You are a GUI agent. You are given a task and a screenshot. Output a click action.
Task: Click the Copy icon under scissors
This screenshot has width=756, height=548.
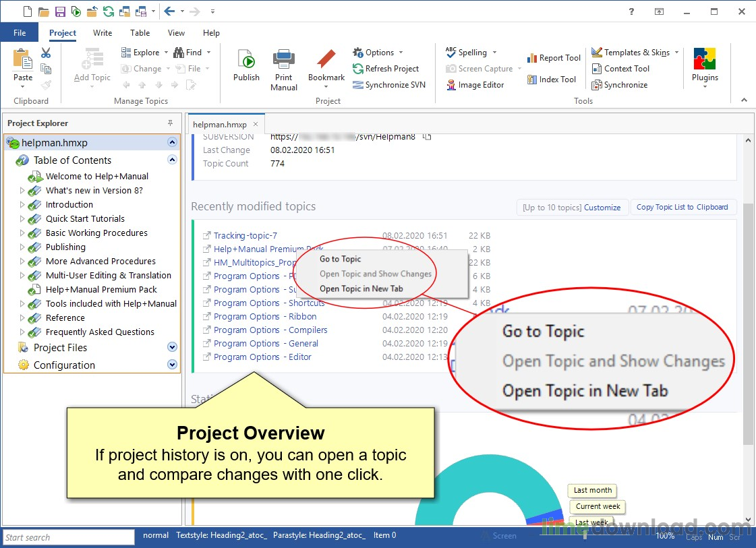click(46, 69)
